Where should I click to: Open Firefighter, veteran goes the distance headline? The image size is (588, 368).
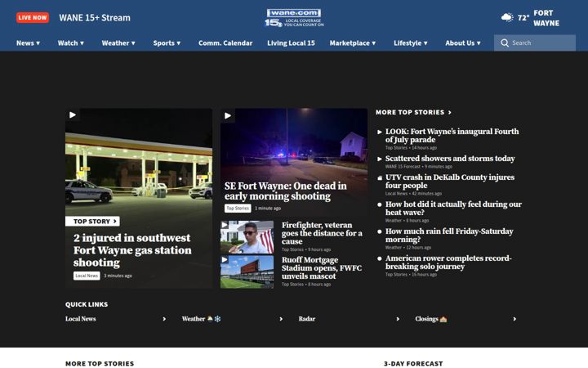(x=322, y=233)
